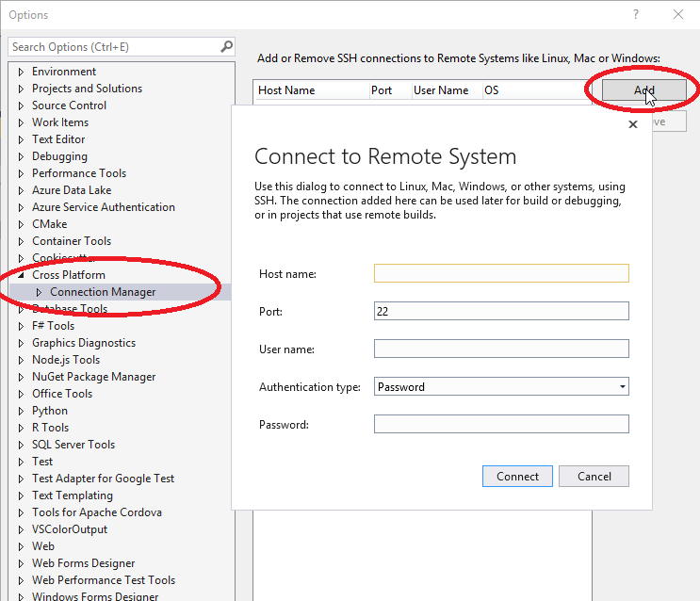Select Text Templating in the tree
Screen dimensions: 700x601
tap(73, 495)
